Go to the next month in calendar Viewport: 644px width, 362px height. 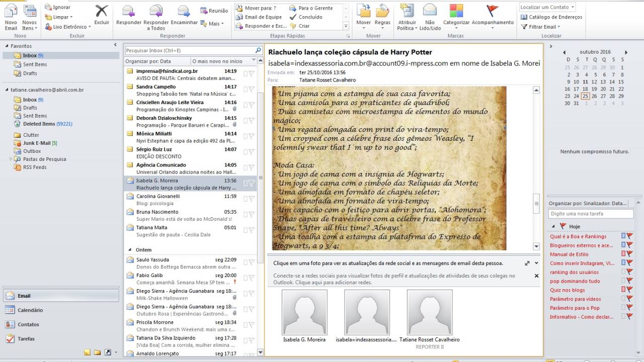[x=626, y=52]
